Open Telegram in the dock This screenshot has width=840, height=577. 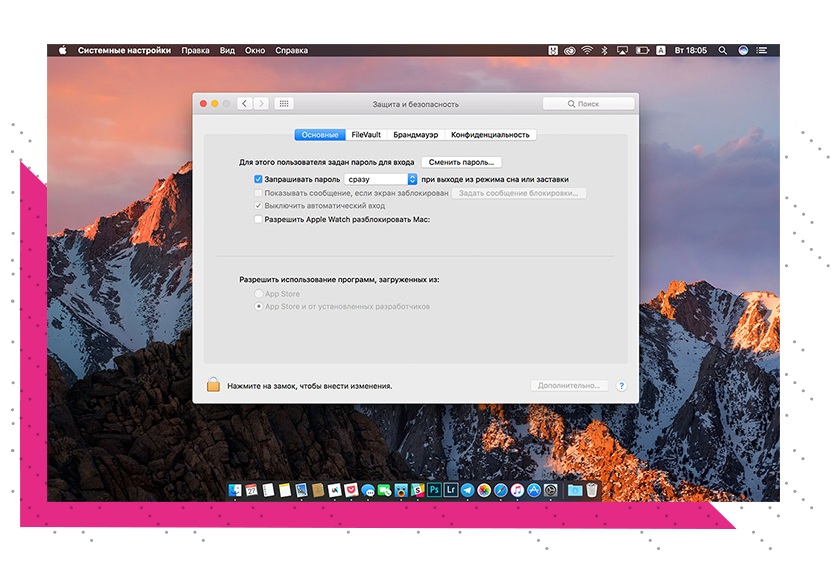pos(467,490)
